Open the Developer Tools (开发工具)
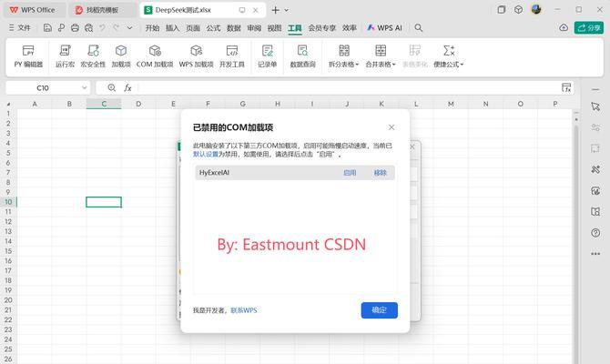 tap(232, 56)
